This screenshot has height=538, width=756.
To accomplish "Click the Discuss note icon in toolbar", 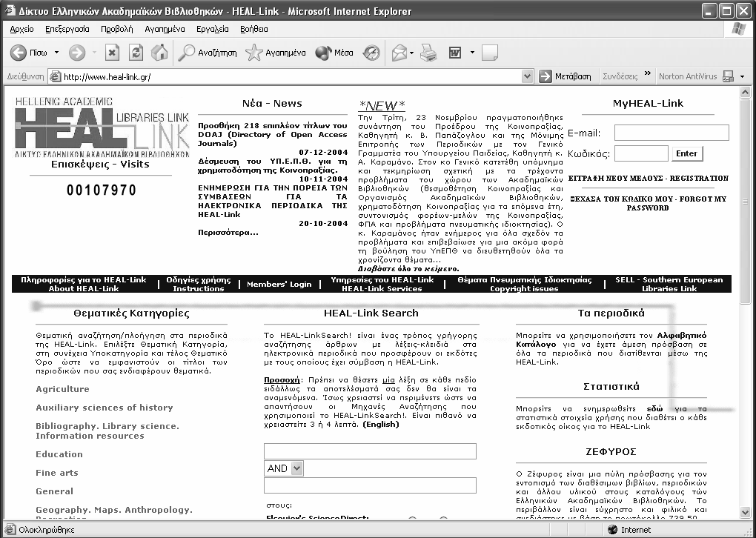I will (489, 53).
